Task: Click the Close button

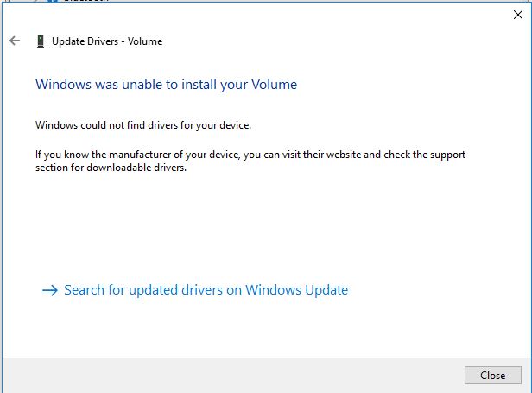Action: coord(492,376)
